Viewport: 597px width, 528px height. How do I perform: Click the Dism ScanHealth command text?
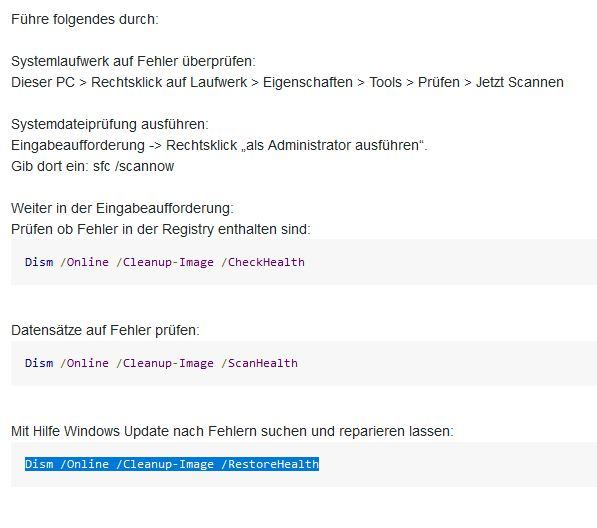pyautogui.click(x=161, y=363)
